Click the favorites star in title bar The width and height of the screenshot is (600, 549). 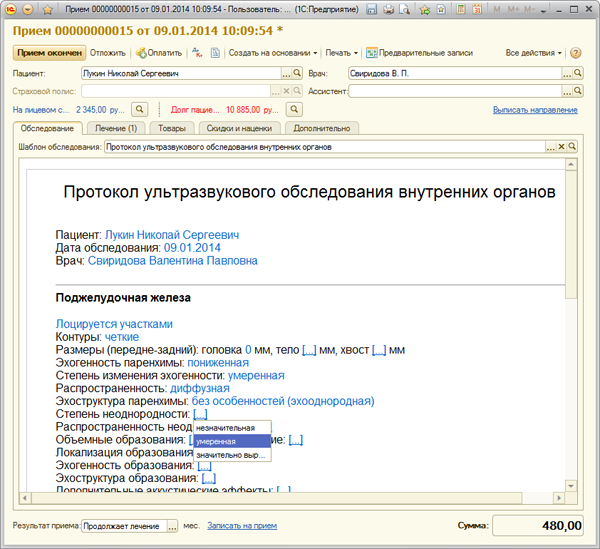pos(47,9)
